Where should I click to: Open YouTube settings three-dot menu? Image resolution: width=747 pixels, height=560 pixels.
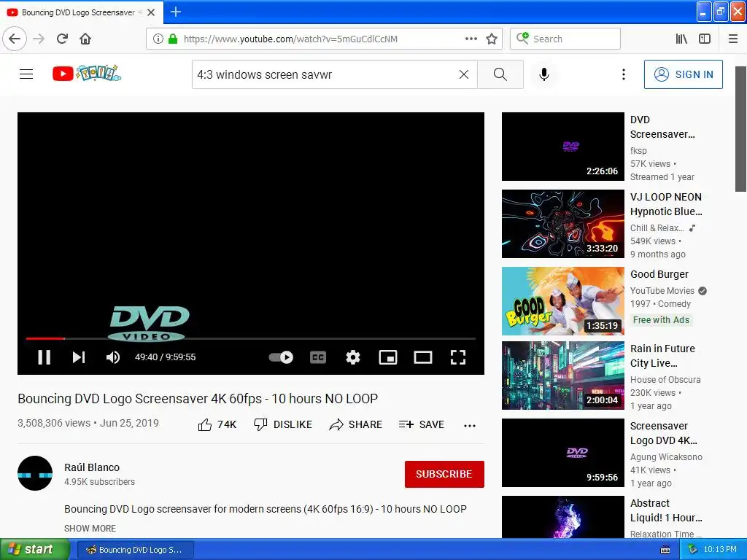[x=623, y=74]
